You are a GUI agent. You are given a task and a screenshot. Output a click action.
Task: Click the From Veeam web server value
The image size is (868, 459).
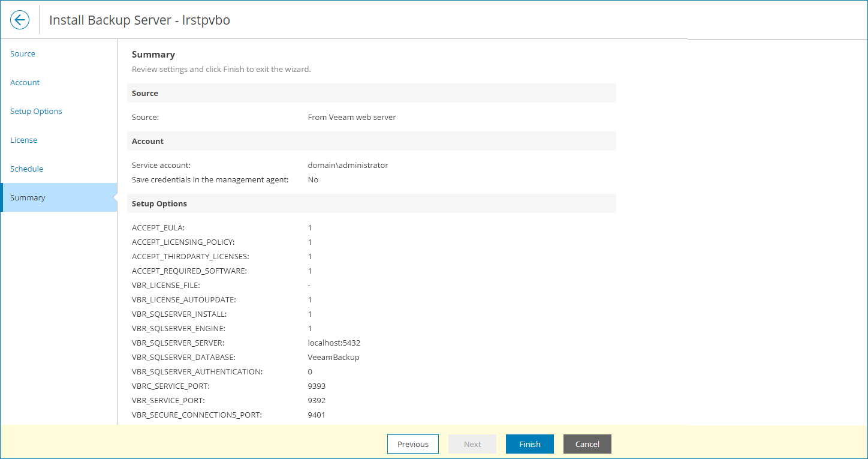[352, 117]
